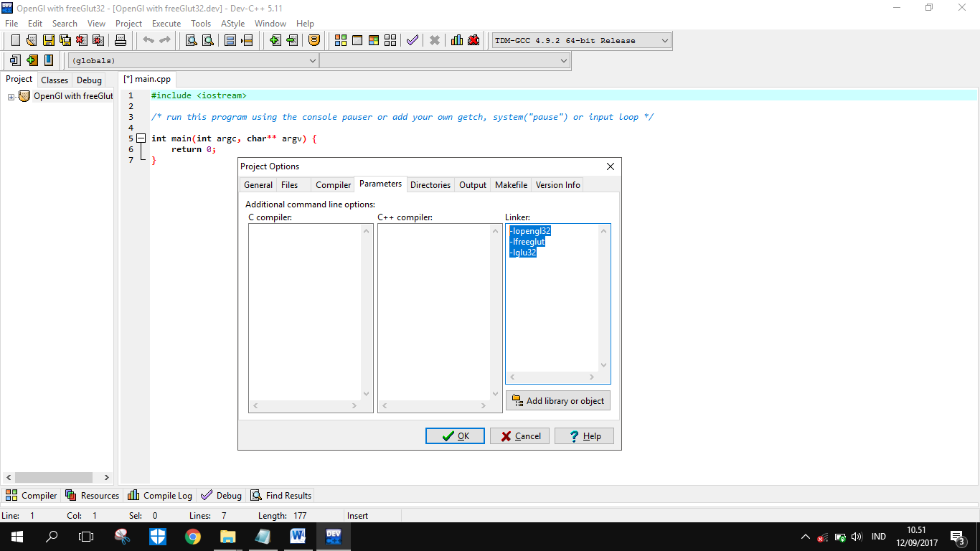Show hidden system tray icons chevron
The image size is (980, 551).
805,537
